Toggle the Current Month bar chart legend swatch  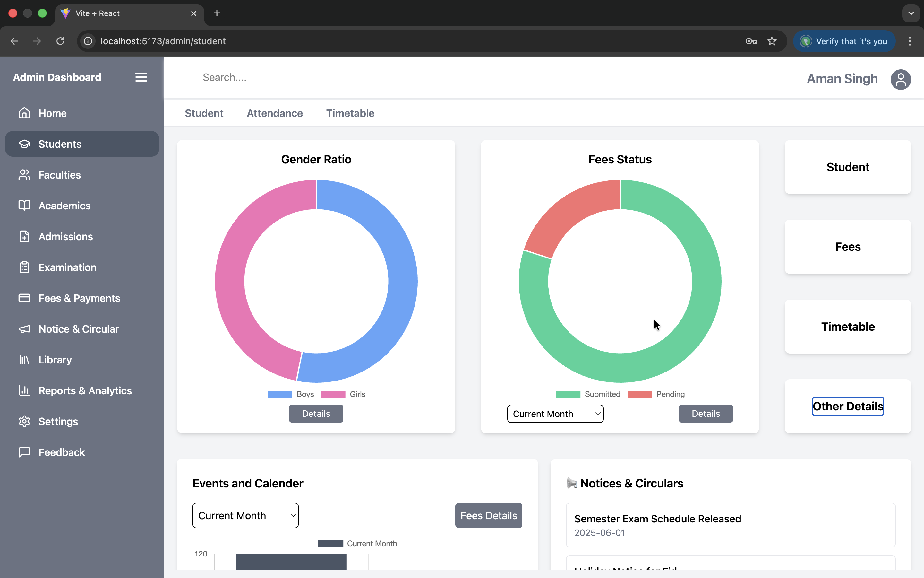click(x=330, y=544)
